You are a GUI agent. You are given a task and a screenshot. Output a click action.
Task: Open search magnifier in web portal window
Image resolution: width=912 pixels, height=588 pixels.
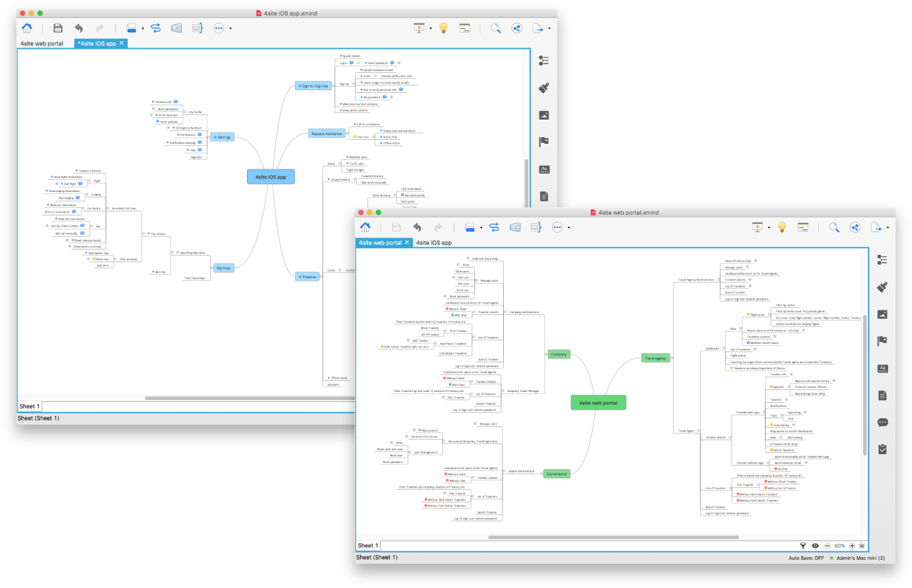tap(834, 227)
